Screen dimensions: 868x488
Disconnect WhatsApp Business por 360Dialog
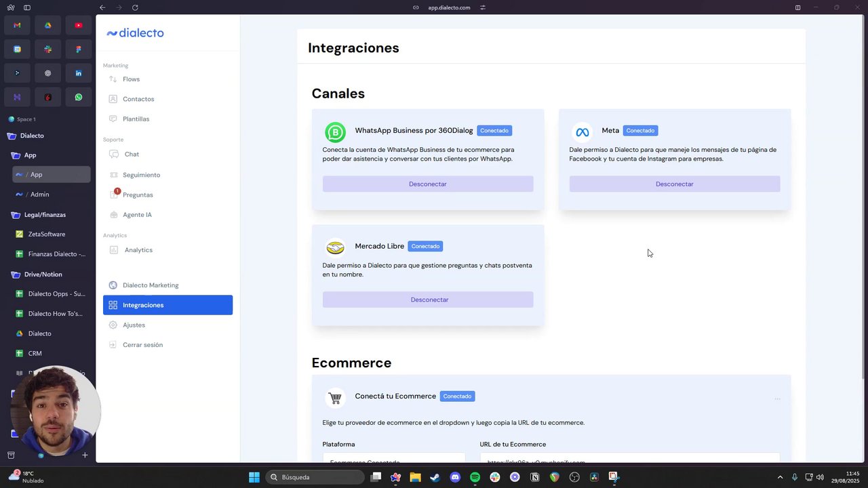coord(428,184)
